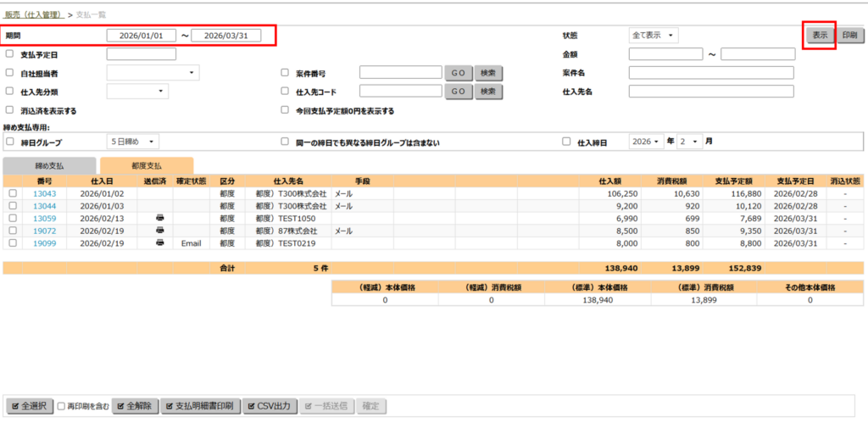Viewport: 868px width, 423px height.
Task: Switch to the 締め支払 tab
Action: [48, 166]
